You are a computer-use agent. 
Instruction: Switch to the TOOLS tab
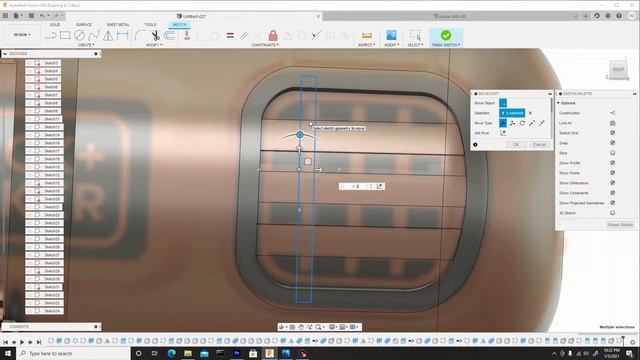tap(150, 25)
